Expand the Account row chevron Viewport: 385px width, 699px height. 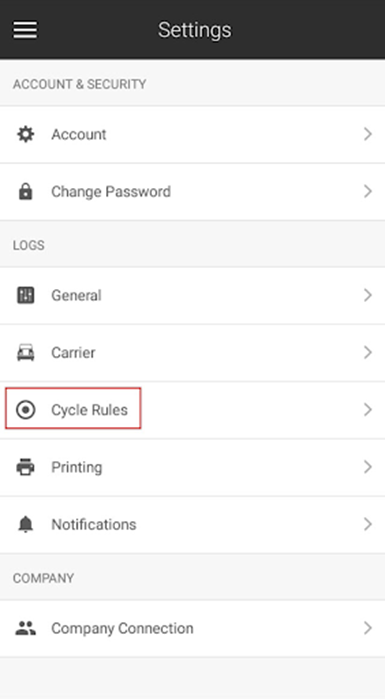[x=368, y=134]
